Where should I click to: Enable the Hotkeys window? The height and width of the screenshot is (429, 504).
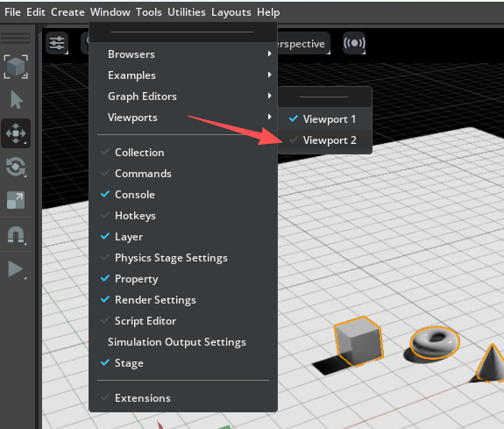click(183, 216)
